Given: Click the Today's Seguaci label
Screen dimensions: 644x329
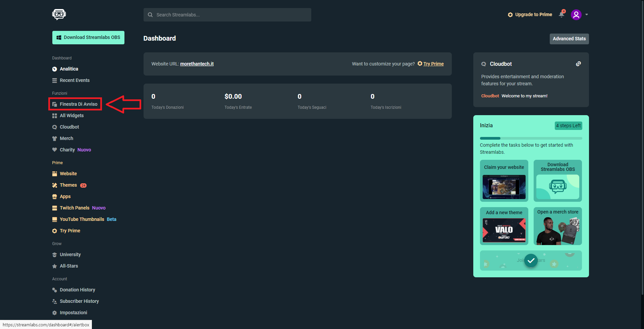Looking at the screenshot, I should 312,107.
